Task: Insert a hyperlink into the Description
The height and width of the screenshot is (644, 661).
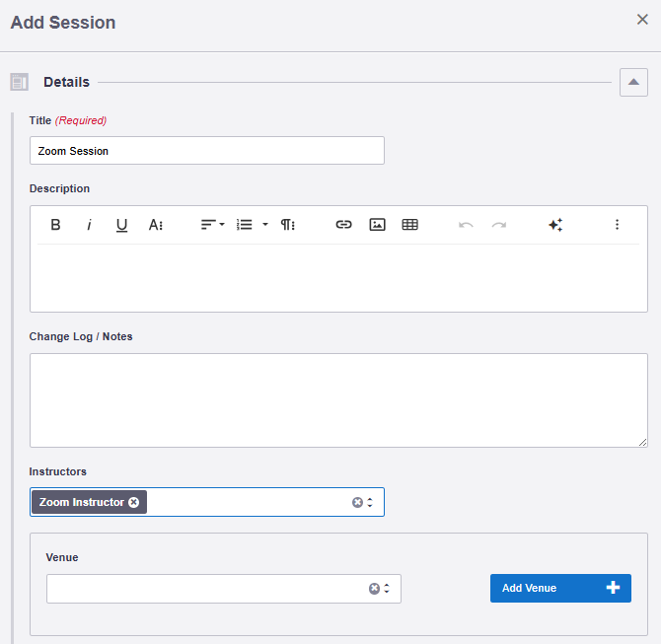Action: [343, 225]
